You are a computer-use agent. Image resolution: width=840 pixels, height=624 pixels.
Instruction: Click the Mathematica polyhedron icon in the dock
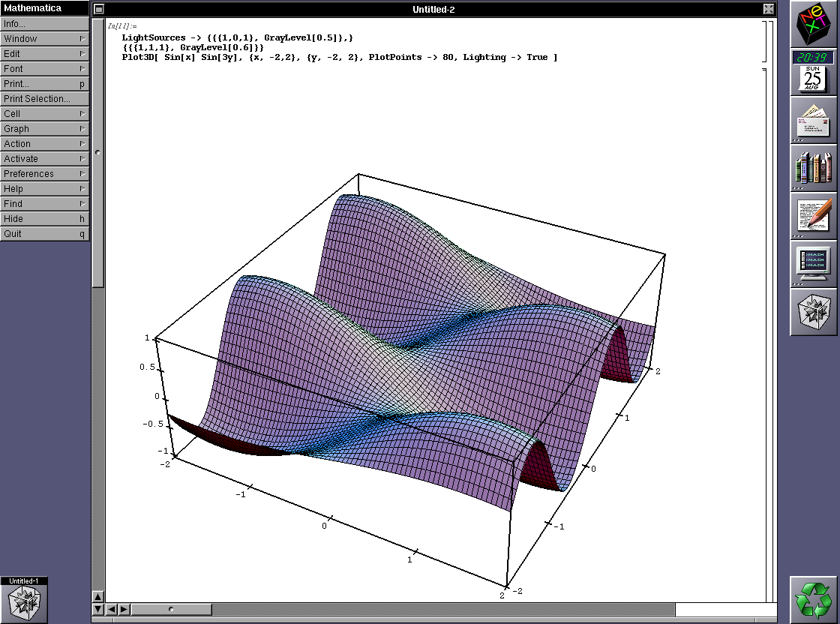click(x=814, y=312)
